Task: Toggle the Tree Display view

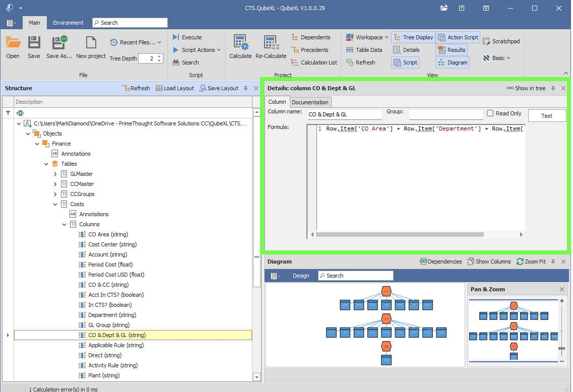Action: [413, 37]
